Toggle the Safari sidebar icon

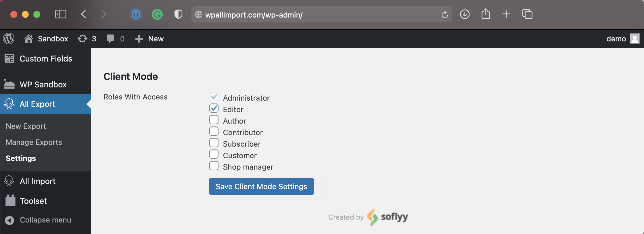[x=61, y=14]
